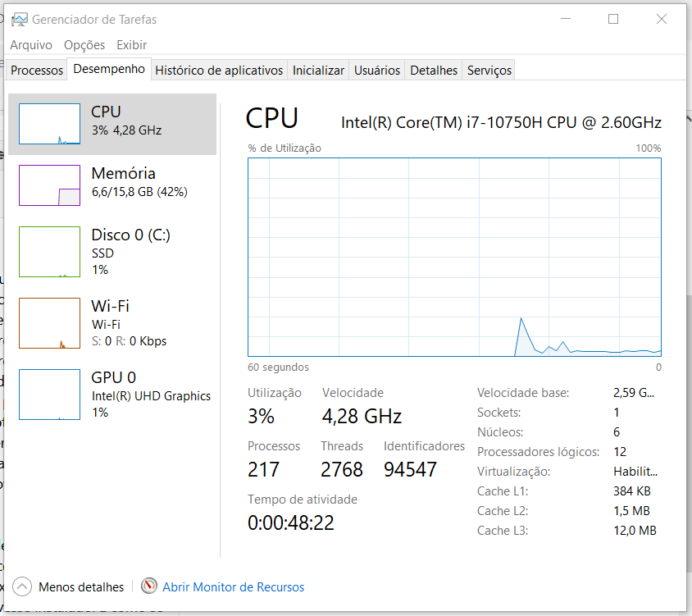Click the 217 Processos count
Screen dimensions: 692x616
click(x=263, y=469)
